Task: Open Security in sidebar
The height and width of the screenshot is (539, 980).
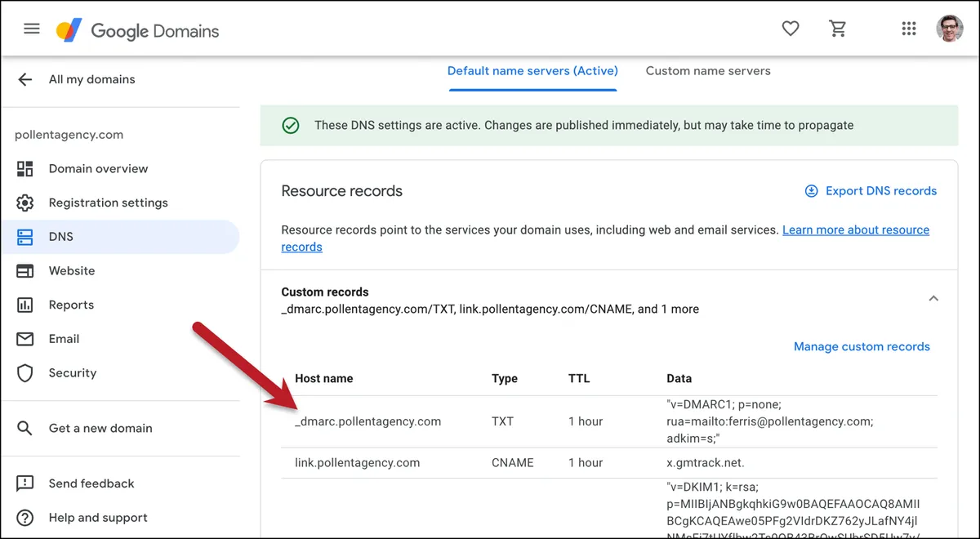Action: point(121,372)
